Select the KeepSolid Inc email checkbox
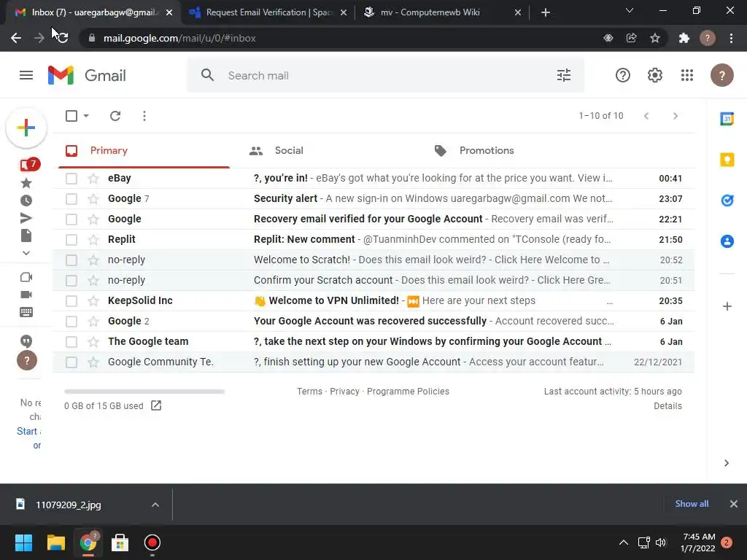 [71, 301]
